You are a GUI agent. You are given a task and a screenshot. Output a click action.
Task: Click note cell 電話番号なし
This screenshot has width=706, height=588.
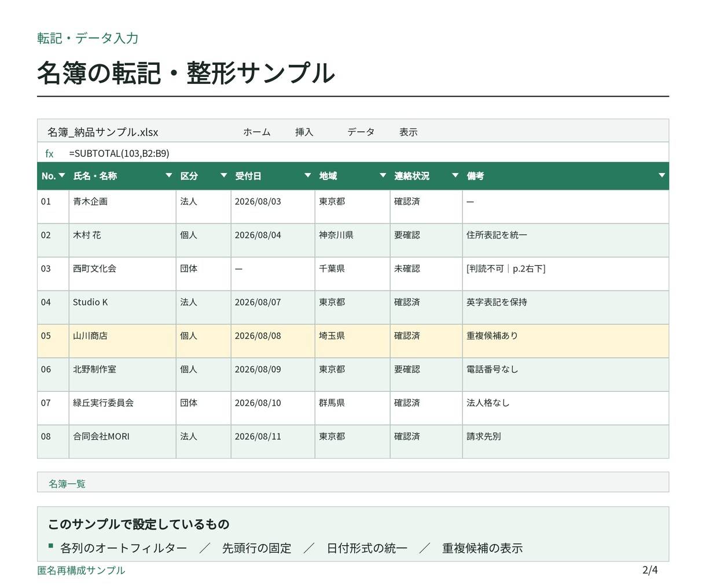click(566, 374)
